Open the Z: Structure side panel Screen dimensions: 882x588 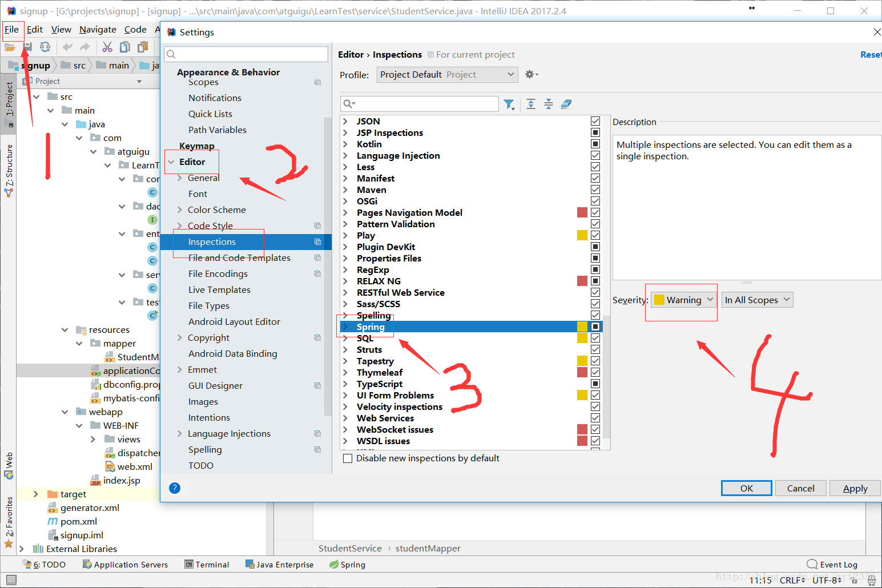click(9, 170)
